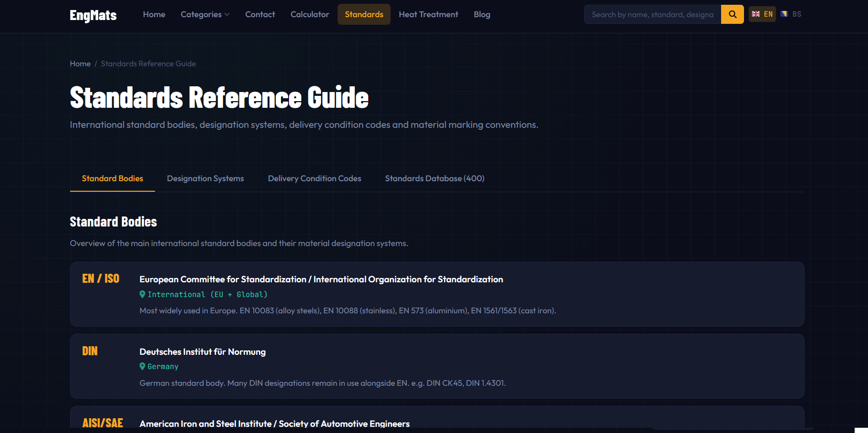The width and height of the screenshot is (868, 433).
Task: Click the Germany location text
Action: 163,366
